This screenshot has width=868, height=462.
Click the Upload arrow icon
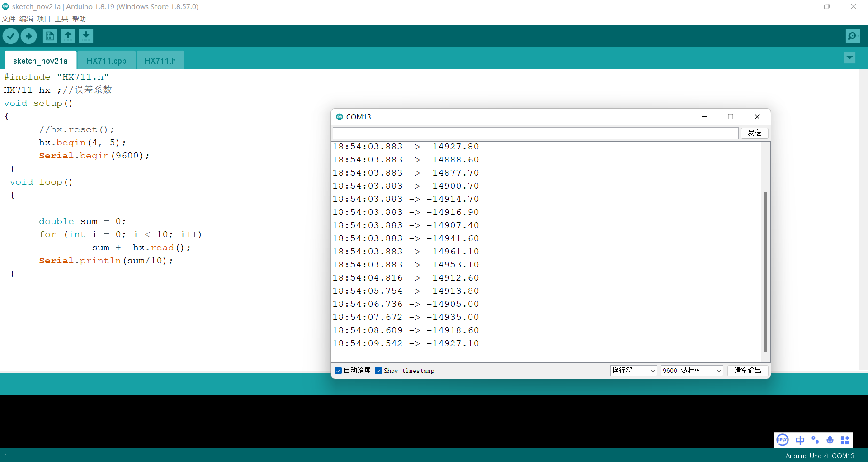(x=28, y=36)
